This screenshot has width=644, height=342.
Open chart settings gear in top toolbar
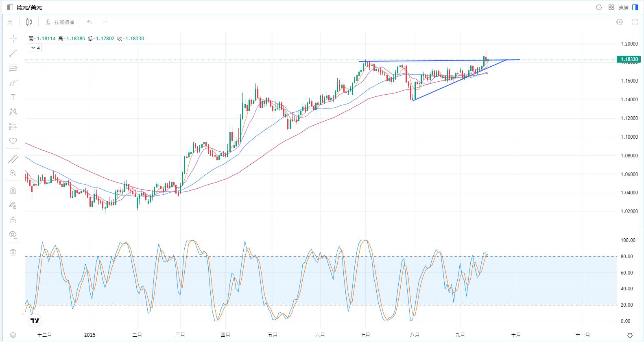click(620, 22)
